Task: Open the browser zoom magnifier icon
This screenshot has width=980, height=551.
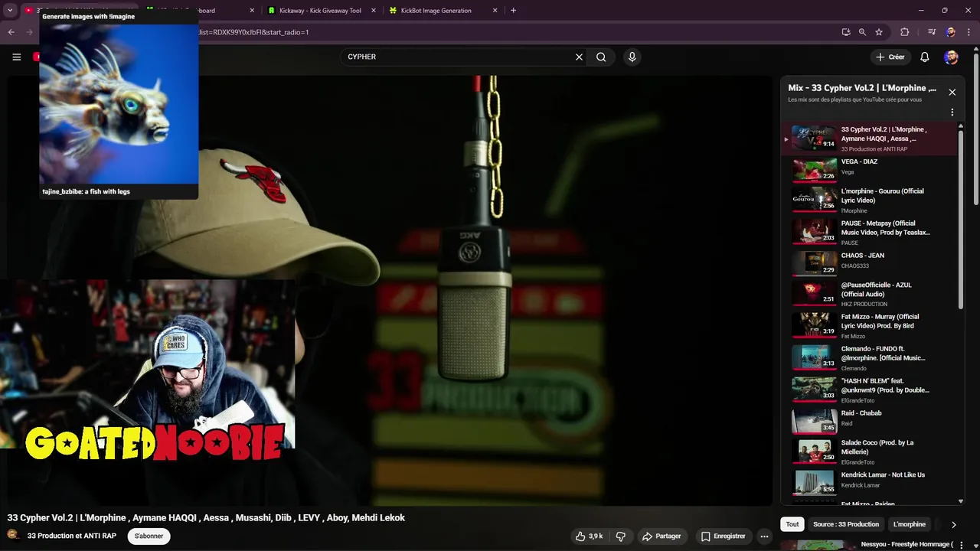Action: coord(862,32)
